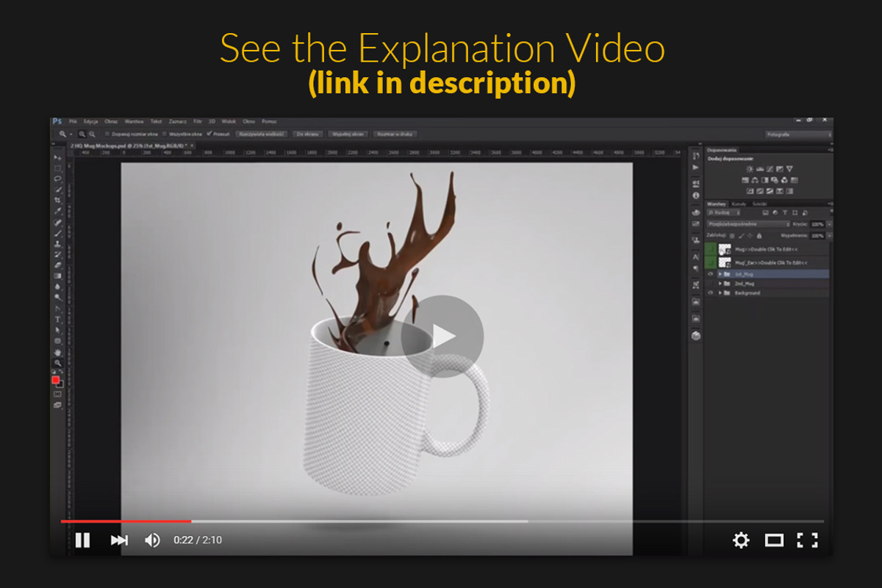Open the 3D panel cube icon
882x588 pixels.
[x=695, y=335]
